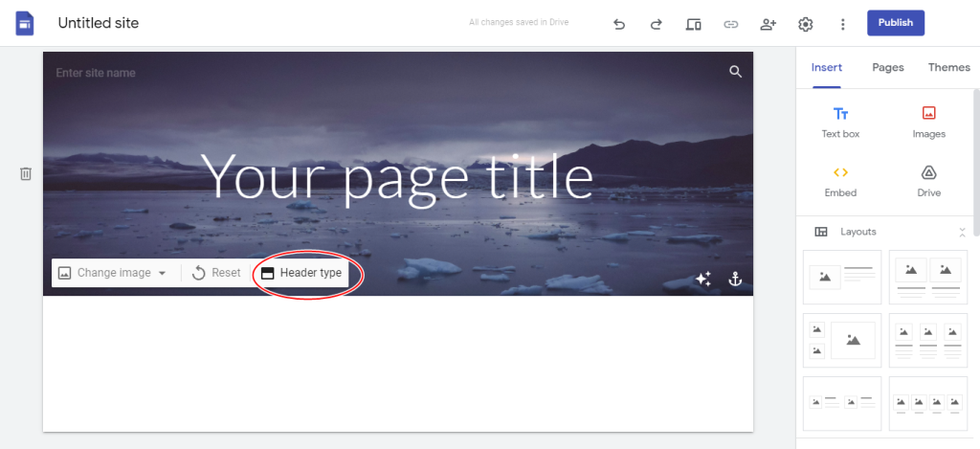Click the Publish button
This screenshot has height=449, width=980.
[x=896, y=23]
